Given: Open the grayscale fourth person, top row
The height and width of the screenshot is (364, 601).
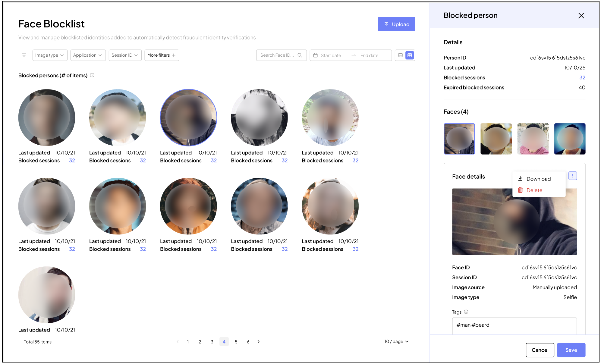Looking at the screenshot, I should click(259, 118).
